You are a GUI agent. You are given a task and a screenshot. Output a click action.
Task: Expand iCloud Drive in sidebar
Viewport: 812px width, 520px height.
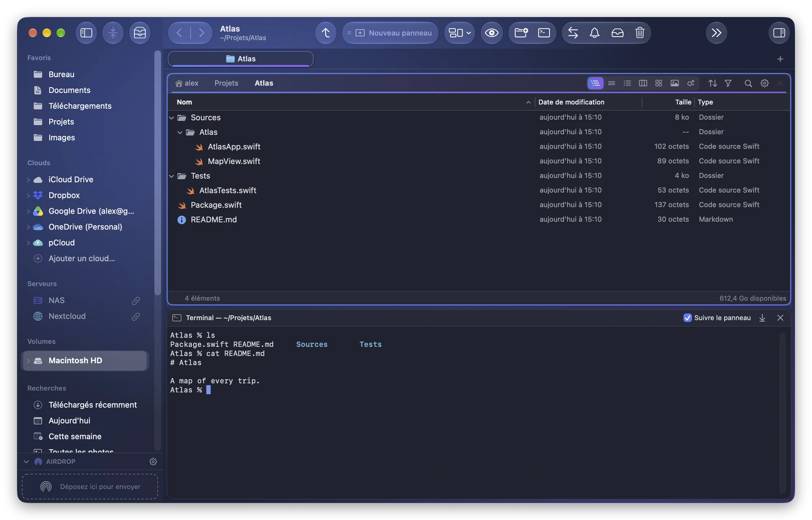28,180
